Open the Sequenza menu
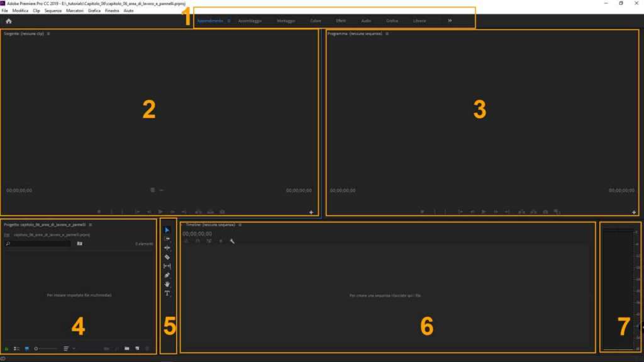Screen dimensions: 644x362 tap(53, 11)
